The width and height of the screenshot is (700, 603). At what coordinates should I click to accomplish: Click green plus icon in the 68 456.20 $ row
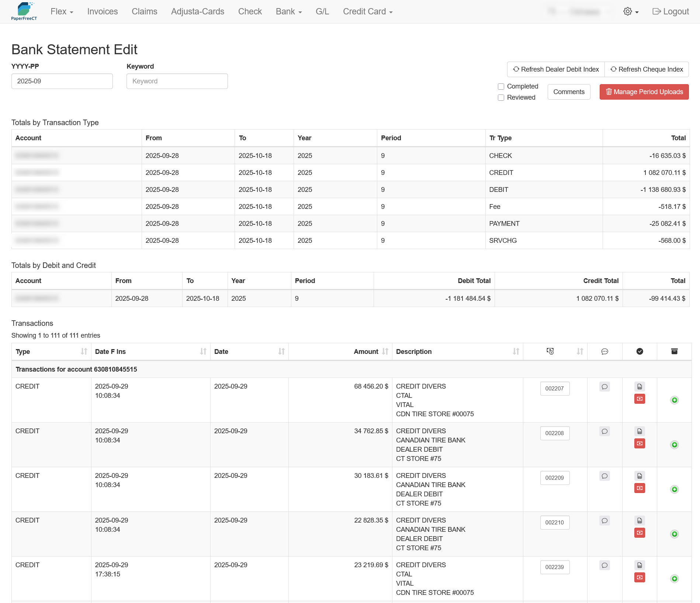click(x=674, y=400)
